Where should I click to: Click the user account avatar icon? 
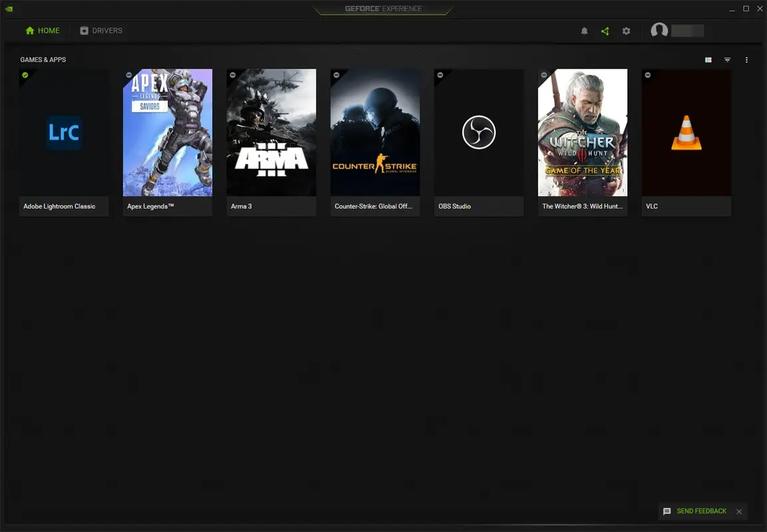[659, 31]
